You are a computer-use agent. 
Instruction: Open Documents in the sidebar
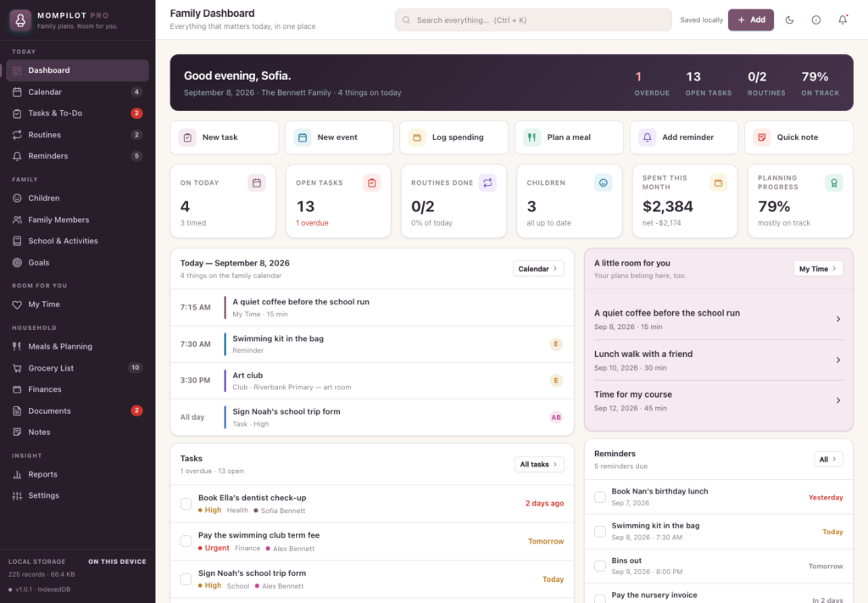(77, 410)
